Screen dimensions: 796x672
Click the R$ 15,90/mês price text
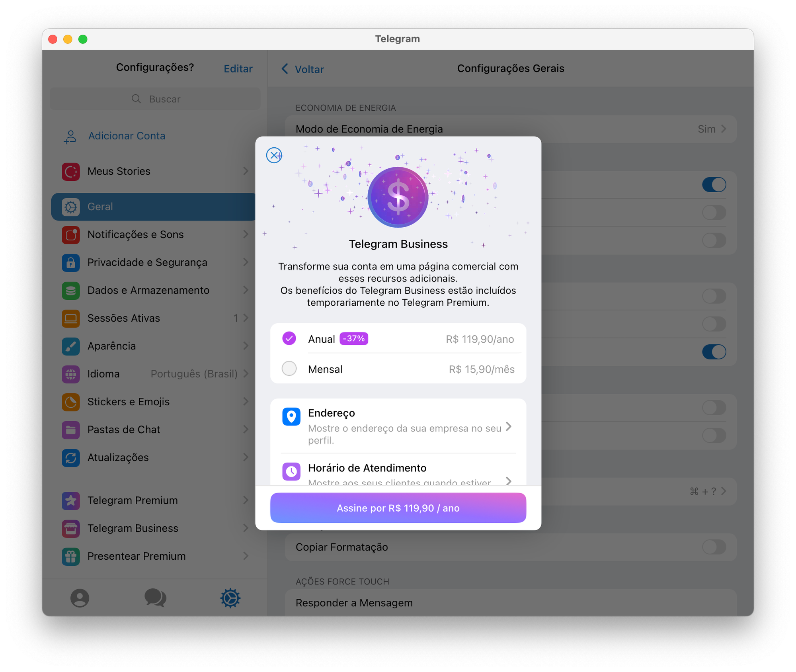pos(482,369)
